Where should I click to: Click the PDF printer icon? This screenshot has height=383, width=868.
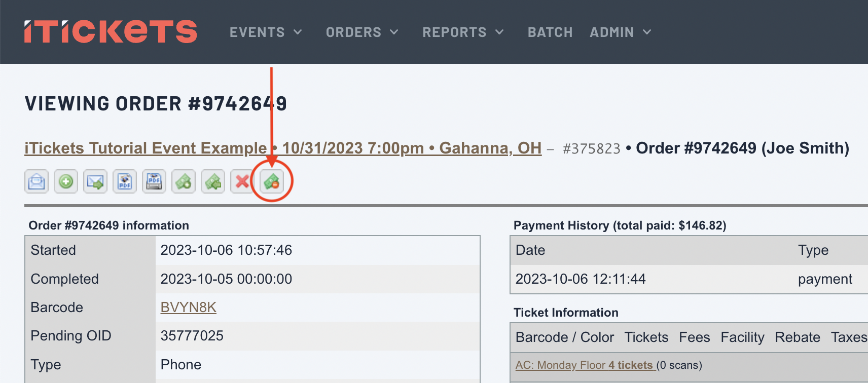point(154,181)
